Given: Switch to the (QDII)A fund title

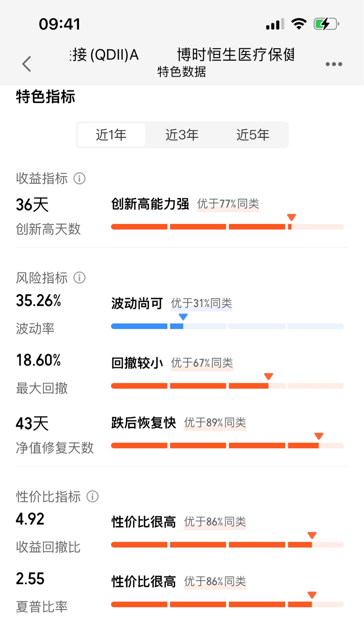Looking at the screenshot, I should pos(105,55).
